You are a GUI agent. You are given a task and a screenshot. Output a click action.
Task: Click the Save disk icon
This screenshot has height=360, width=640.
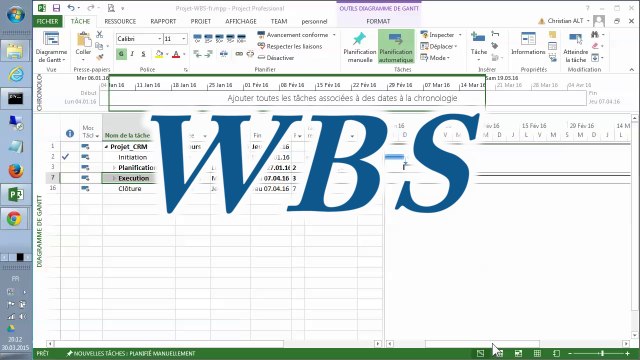coord(56,8)
